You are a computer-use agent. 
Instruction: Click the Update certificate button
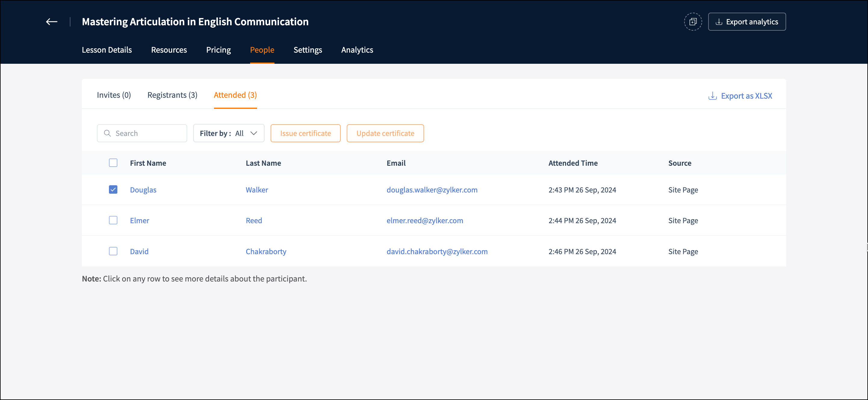(385, 133)
